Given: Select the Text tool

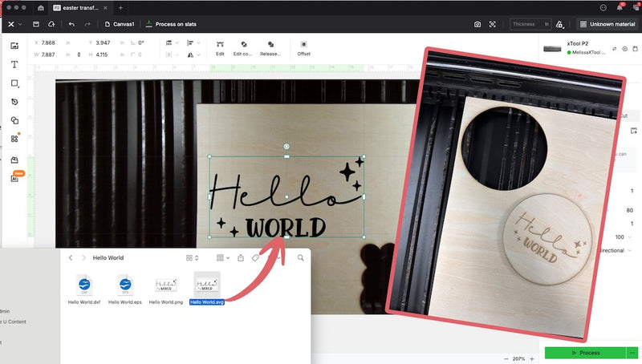Looking at the screenshot, I should click(x=14, y=65).
